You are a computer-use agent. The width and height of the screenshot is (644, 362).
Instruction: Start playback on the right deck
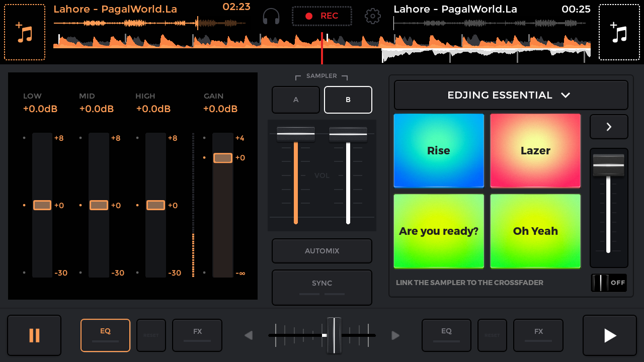click(609, 335)
